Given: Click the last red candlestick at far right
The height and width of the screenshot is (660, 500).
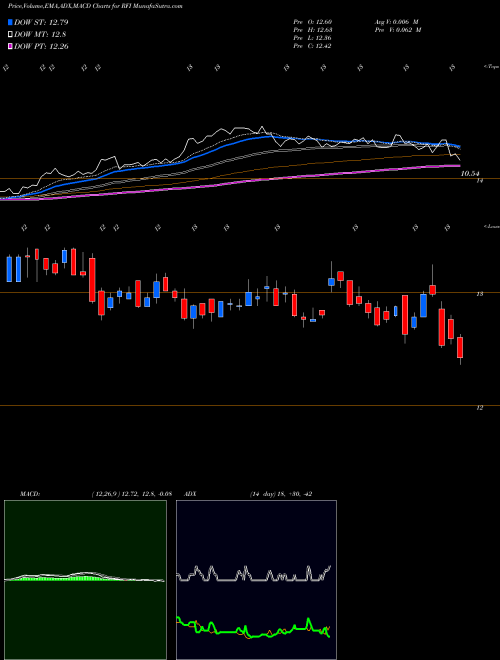Looking at the screenshot, I should pyautogui.click(x=460, y=348).
